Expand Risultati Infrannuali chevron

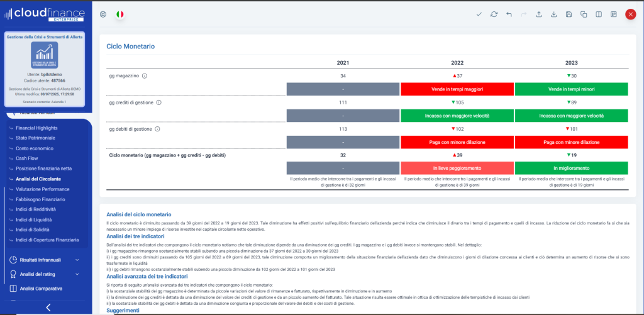tap(77, 260)
